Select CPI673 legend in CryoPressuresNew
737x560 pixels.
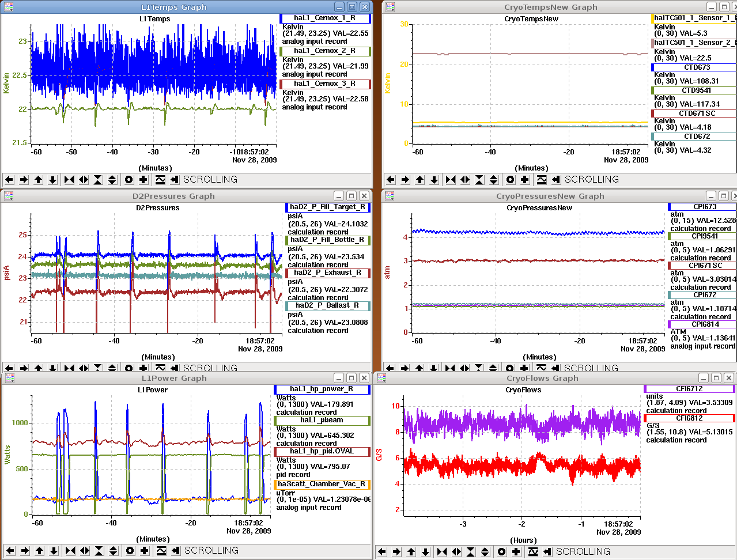[x=702, y=207]
